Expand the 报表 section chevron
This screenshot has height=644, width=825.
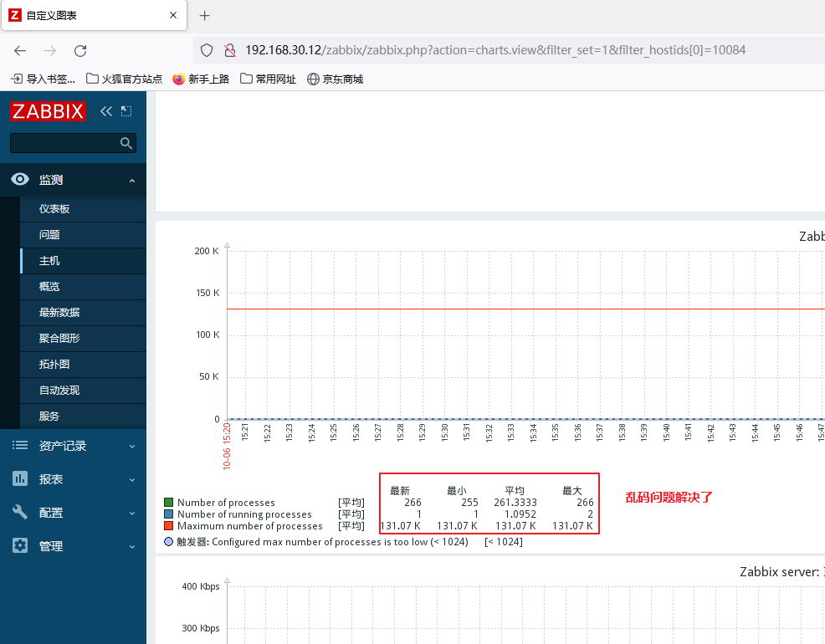(x=132, y=480)
